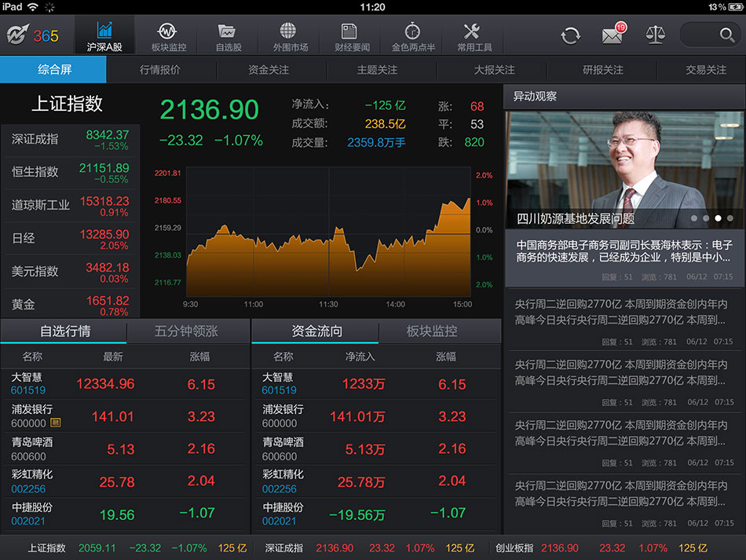
Task: Select the 深证成指 index row
Action: pyautogui.click(x=70, y=140)
